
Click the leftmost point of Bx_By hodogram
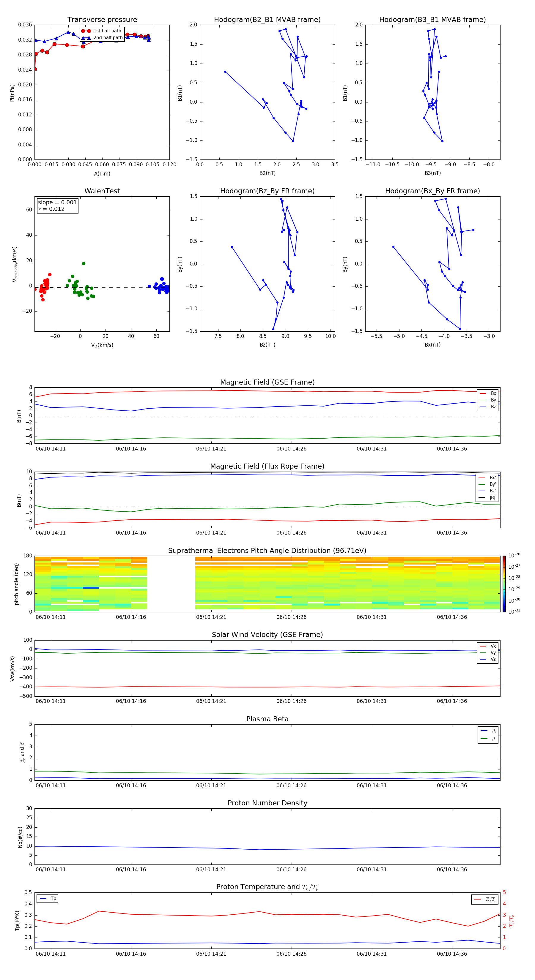[x=393, y=247]
